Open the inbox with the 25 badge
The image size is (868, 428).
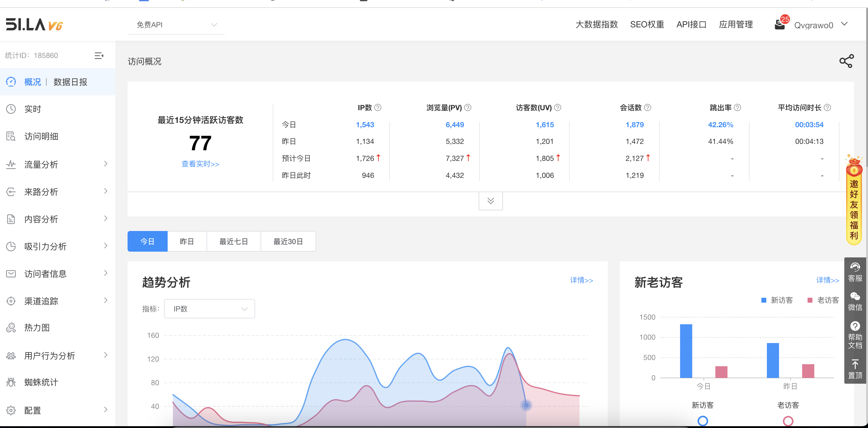pos(780,25)
